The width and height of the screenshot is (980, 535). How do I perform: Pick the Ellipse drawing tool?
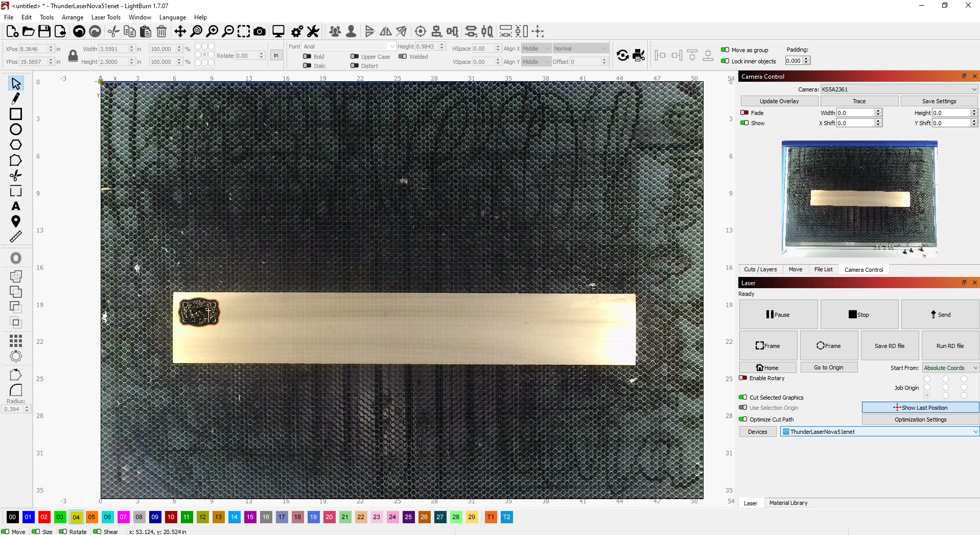(x=16, y=129)
